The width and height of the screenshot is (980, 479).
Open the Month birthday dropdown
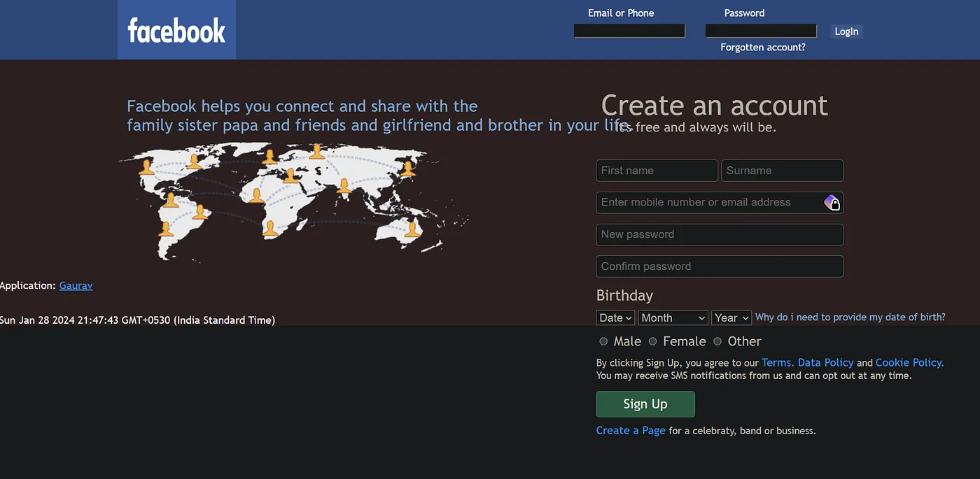click(673, 317)
